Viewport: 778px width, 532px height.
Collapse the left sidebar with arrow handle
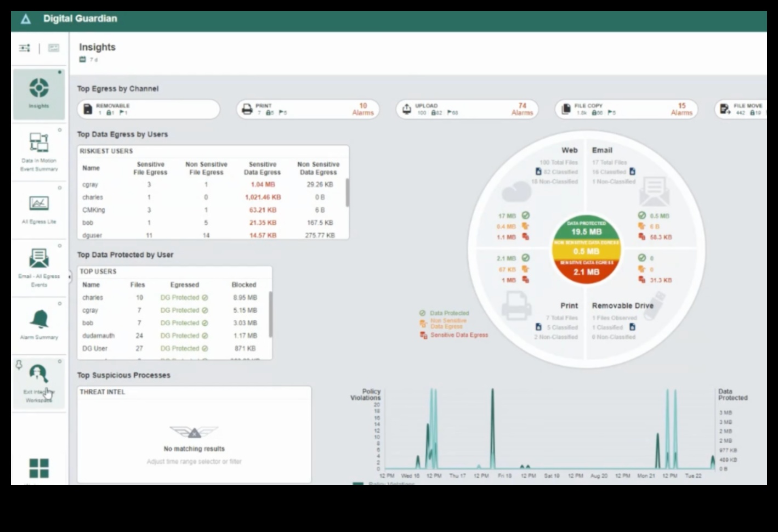coord(69,277)
